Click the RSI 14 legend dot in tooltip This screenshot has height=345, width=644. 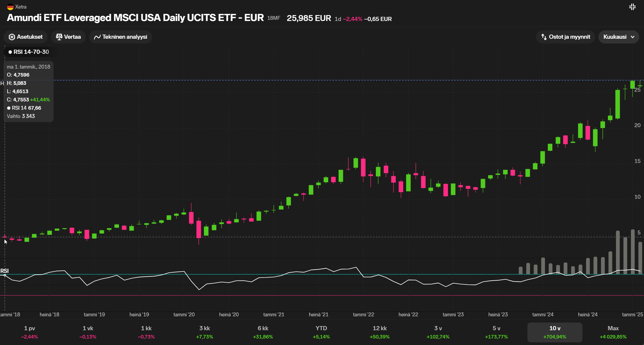pyautogui.click(x=9, y=108)
